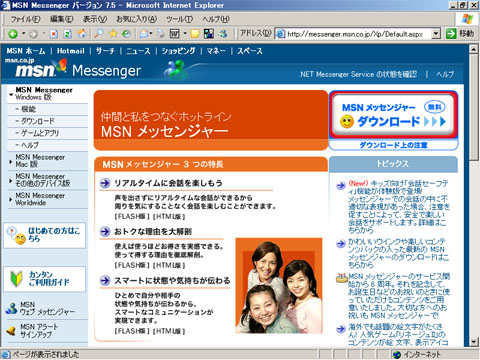
Task: Click the Messenger buddy toolbar icon
Action: (223, 34)
